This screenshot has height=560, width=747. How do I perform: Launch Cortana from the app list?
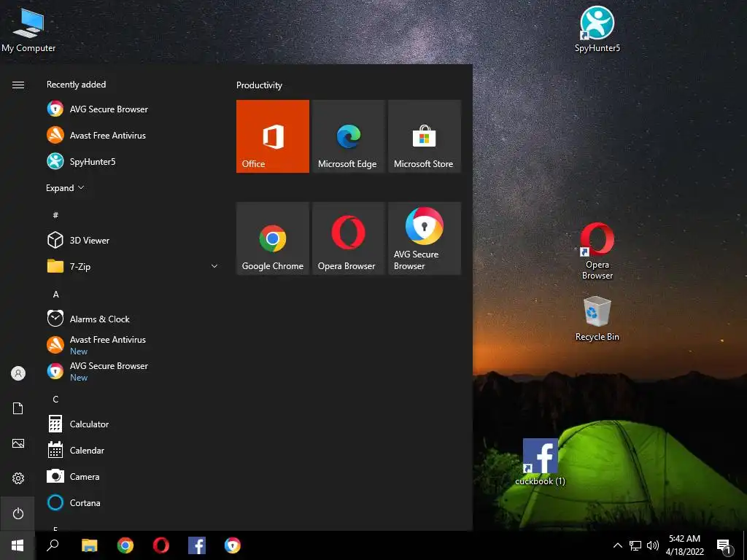(x=133, y=502)
